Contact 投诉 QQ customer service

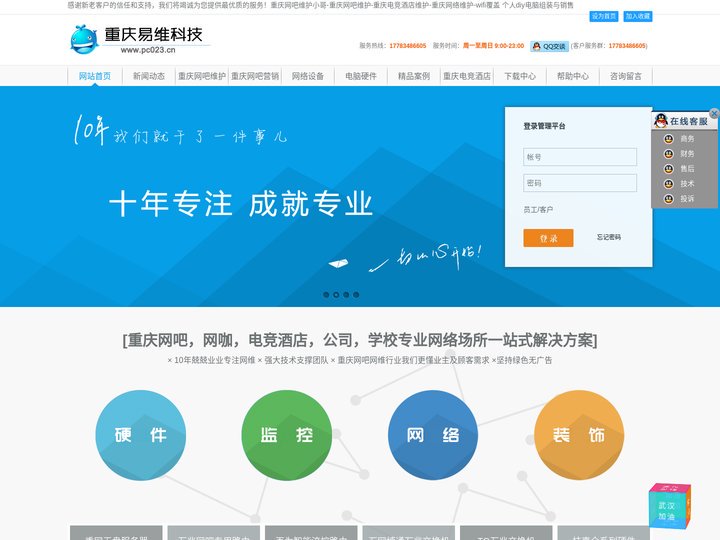[679, 199]
